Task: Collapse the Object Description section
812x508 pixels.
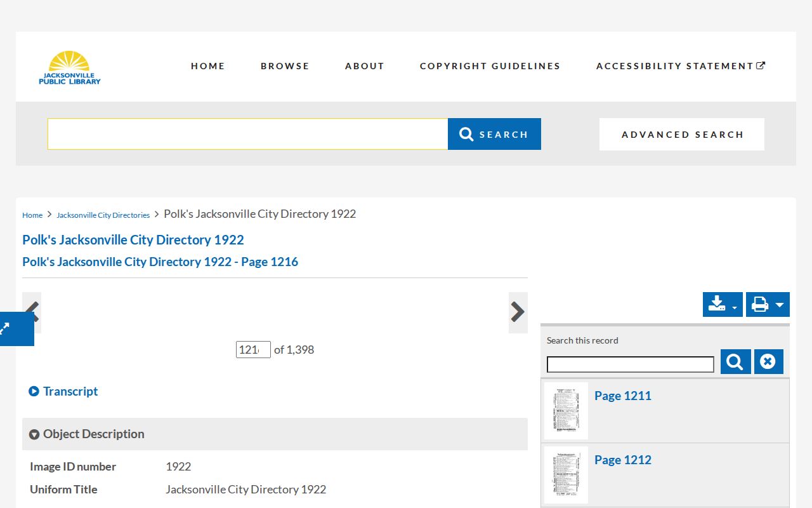Action: point(275,434)
